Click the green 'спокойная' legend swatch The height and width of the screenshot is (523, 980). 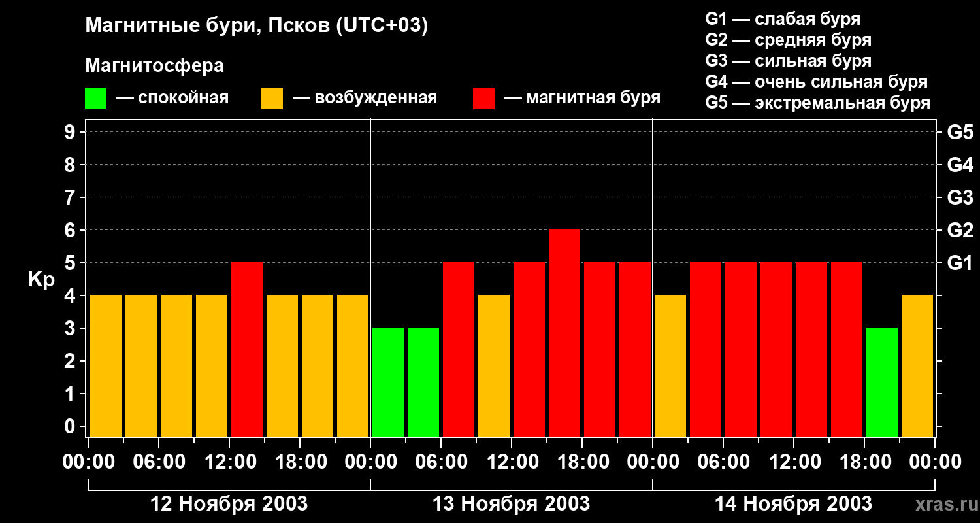[x=95, y=99]
